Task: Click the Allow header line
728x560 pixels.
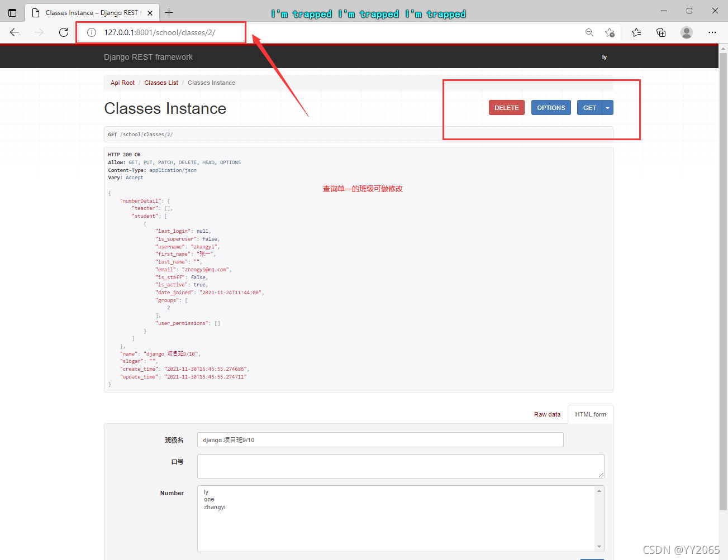Action: pyautogui.click(x=174, y=162)
